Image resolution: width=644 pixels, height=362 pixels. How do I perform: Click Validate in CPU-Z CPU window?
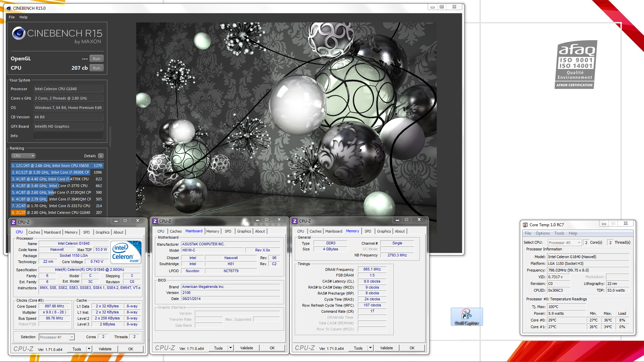[105, 349]
